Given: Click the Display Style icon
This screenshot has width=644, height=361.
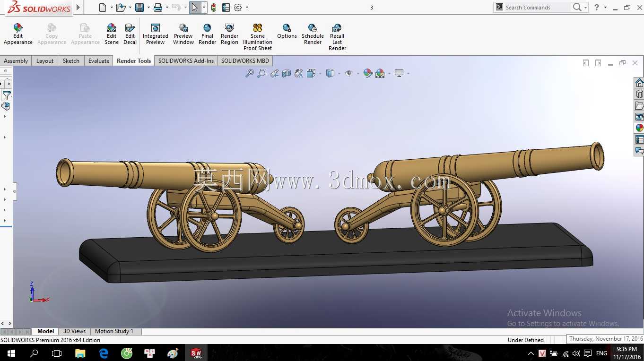Looking at the screenshot, I should (x=330, y=73).
